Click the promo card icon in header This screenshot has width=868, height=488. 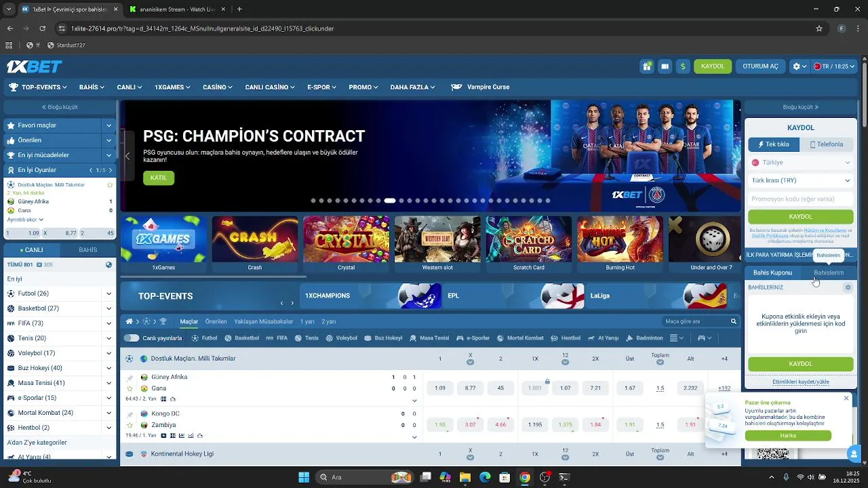point(665,66)
